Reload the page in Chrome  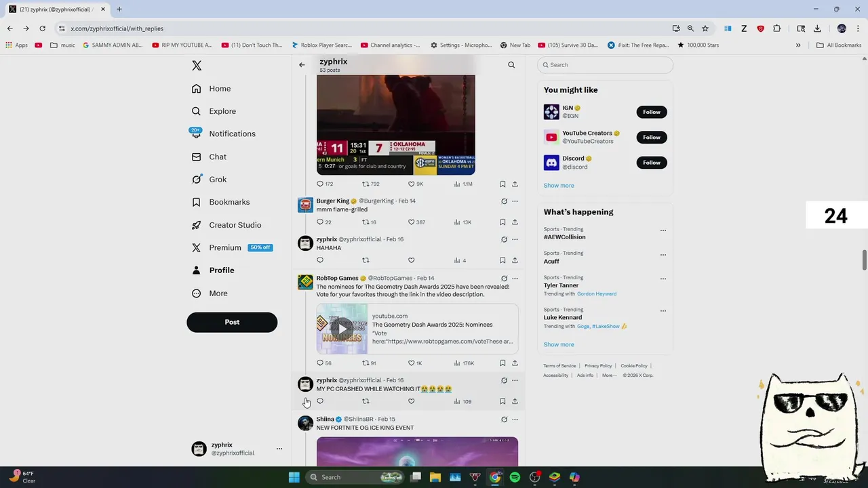point(42,28)
